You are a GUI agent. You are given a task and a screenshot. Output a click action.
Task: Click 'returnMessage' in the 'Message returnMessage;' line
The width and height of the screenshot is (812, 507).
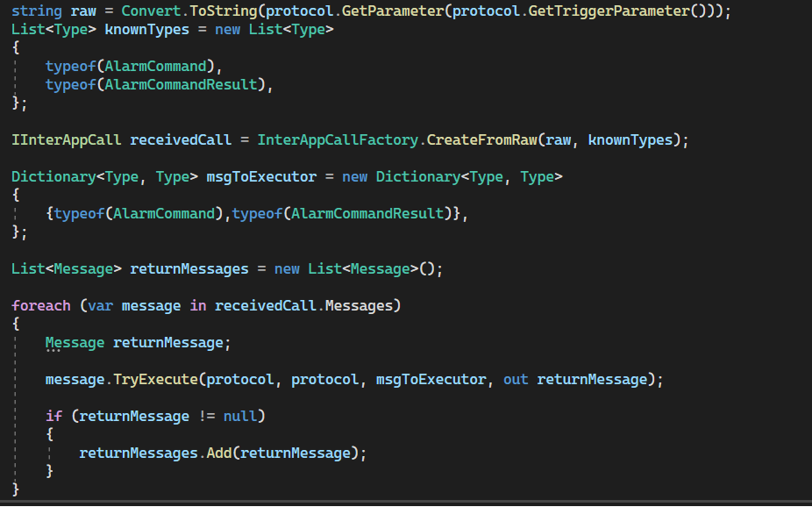pos(167,342)
